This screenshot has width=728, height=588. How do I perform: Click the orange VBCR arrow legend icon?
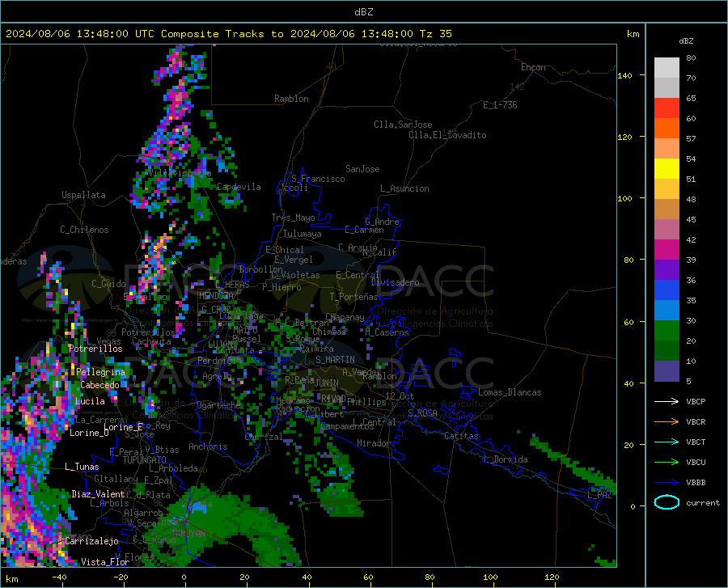pyautogui.click(x=667, y=422)
